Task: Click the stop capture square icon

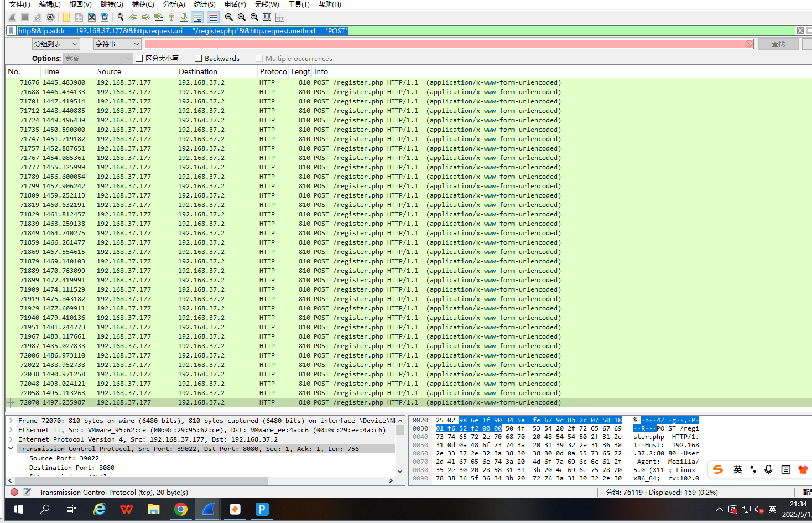Action: click(x=25, y=17)
